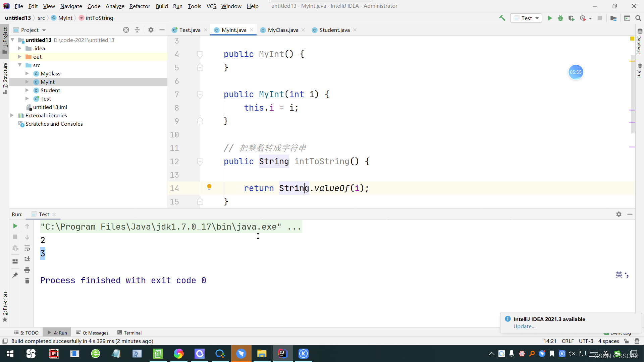This screenshot has height=362, width=644.
Task: Click the Stop button in main toolbar
Action: [x=600, y=18]
